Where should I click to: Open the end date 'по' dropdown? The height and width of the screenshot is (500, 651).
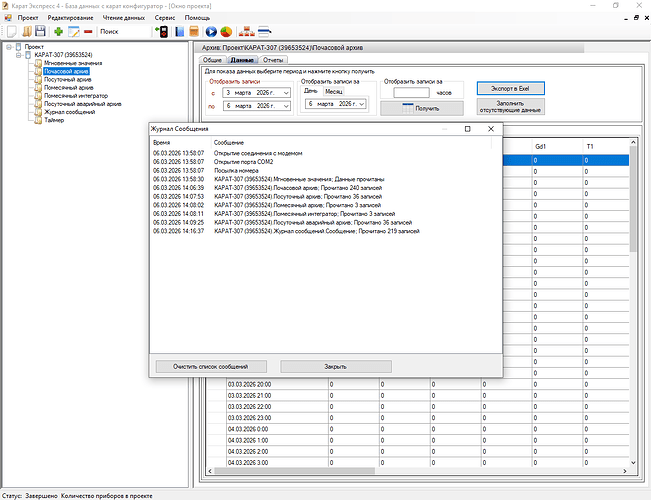point(286,105)
